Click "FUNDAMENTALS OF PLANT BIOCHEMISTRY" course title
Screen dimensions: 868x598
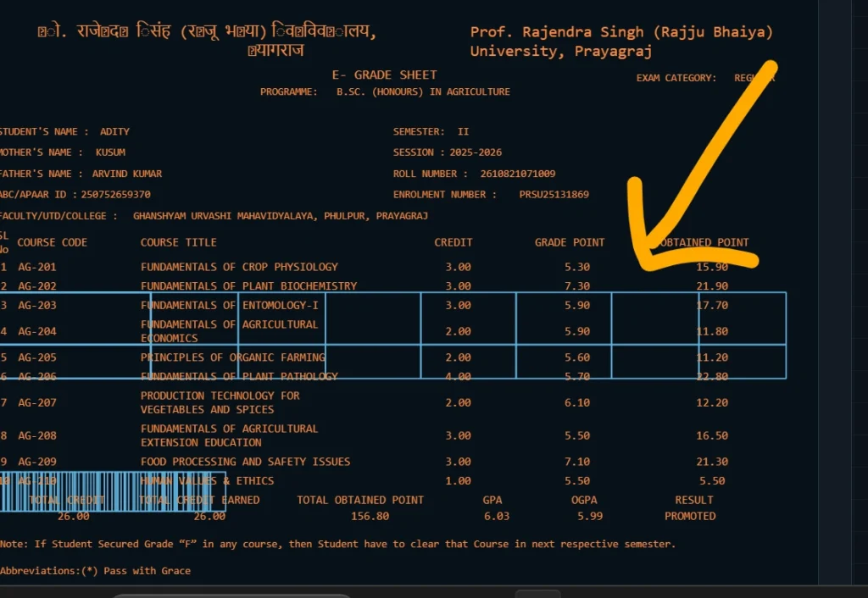coord(248,286)
